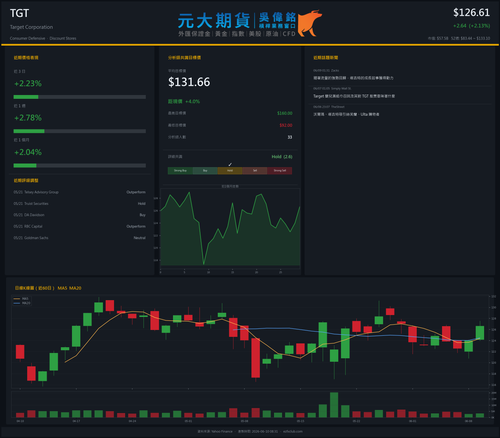Click Neutral in the Goldman Sachs row
Viewport: 500px width, 438px height.
140,238
